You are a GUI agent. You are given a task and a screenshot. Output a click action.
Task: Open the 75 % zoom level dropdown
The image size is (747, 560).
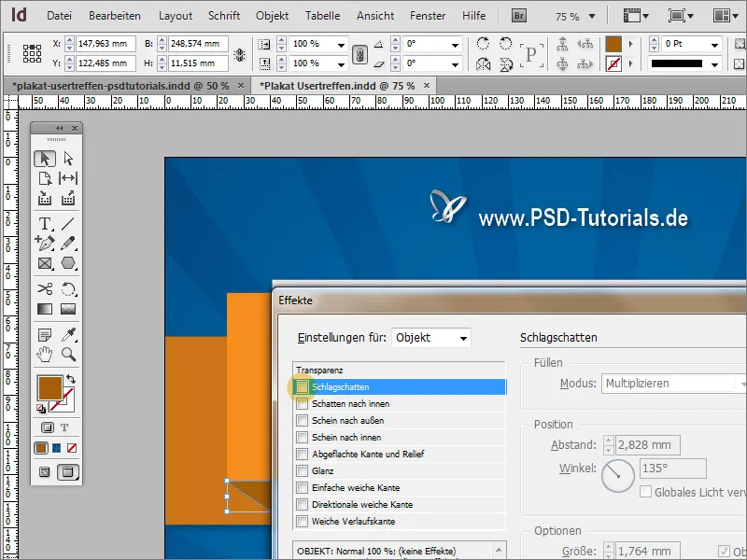[x=592, y=16]
